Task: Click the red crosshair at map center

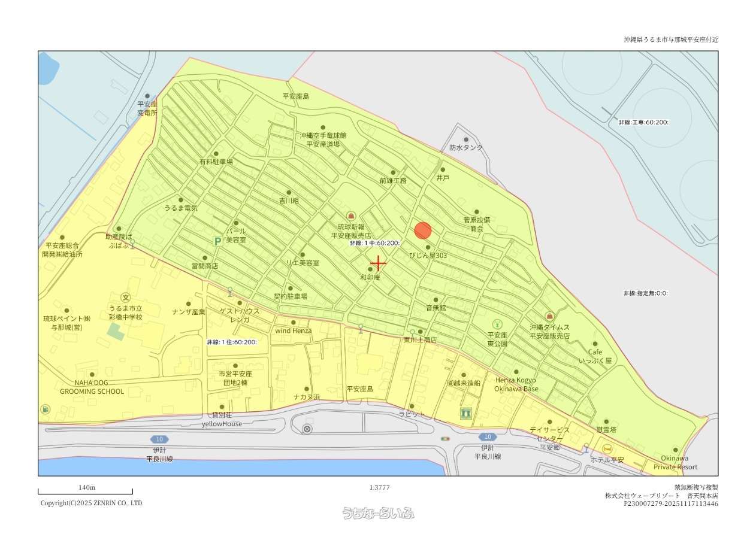Action: tap(378, 263)
